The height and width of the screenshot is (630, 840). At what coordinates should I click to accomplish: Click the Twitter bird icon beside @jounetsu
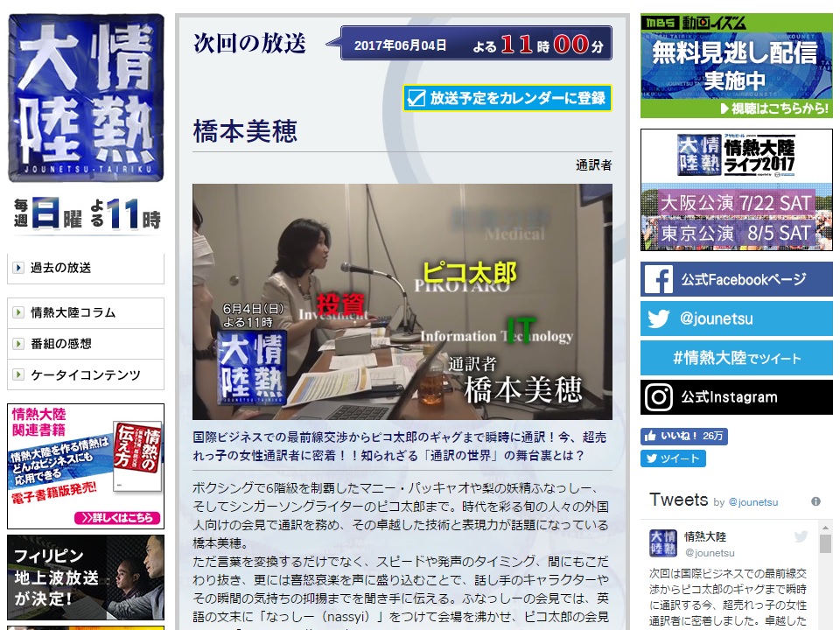point(658,318)
